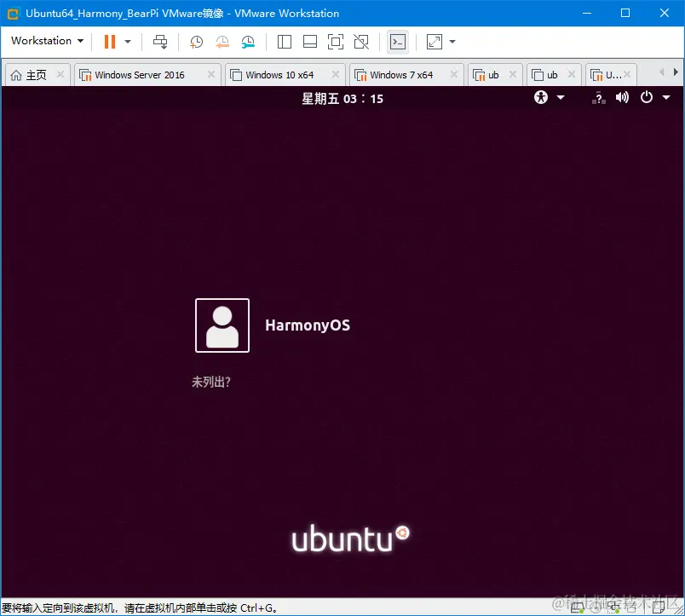The height and width of the screenshot is (616, 685).
Task: Select the HarmonyOS user avatar
Action: point(222,325)
